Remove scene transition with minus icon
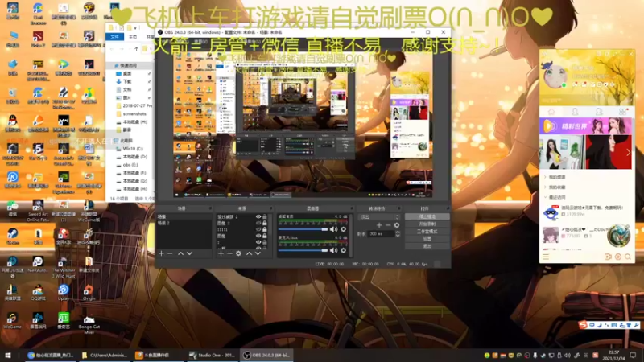The width and height of the screenshot is (644, 362). click(388, 225)
